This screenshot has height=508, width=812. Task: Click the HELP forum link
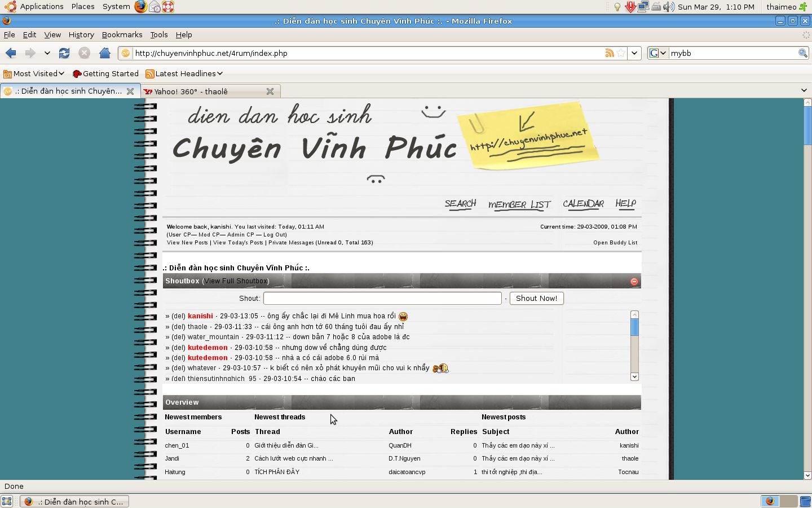pos(625,204)
